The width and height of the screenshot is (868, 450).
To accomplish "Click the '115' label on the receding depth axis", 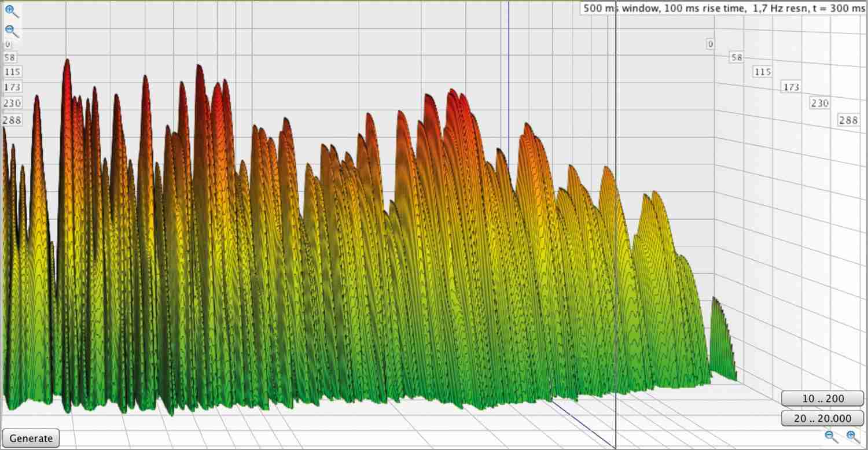I will click(x=763, y=72).
